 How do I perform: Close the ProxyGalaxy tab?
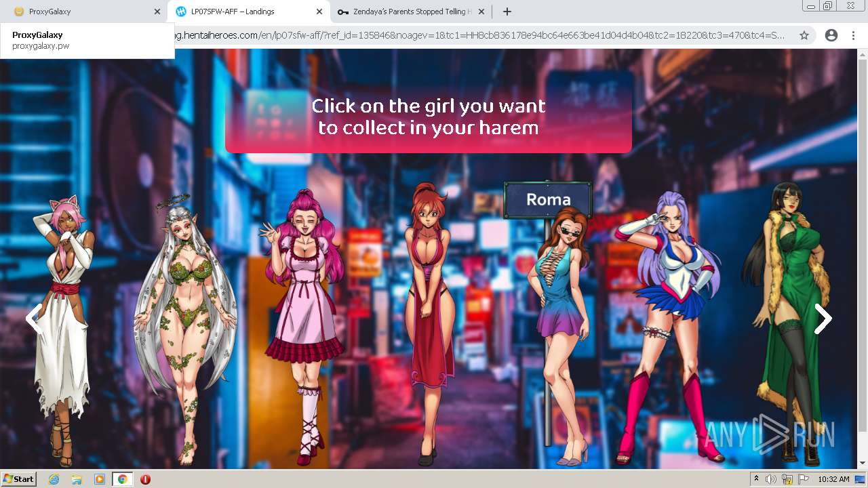point(157,12)
